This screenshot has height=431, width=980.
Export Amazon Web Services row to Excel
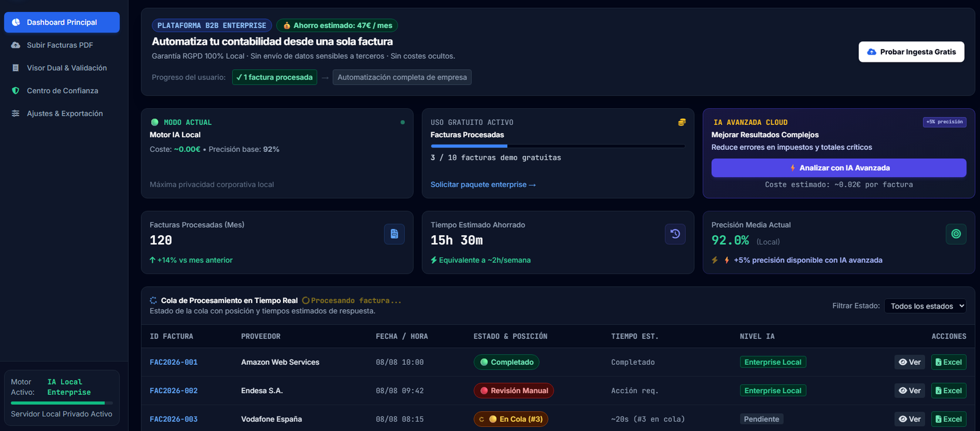click(x=949, y=362)
